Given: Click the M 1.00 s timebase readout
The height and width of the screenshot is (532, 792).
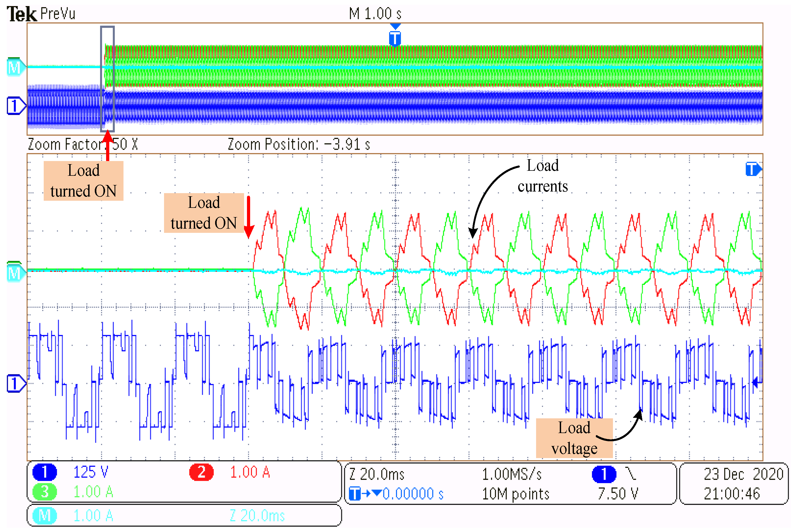Looking at the screenshot, I should tap(375, 14).
